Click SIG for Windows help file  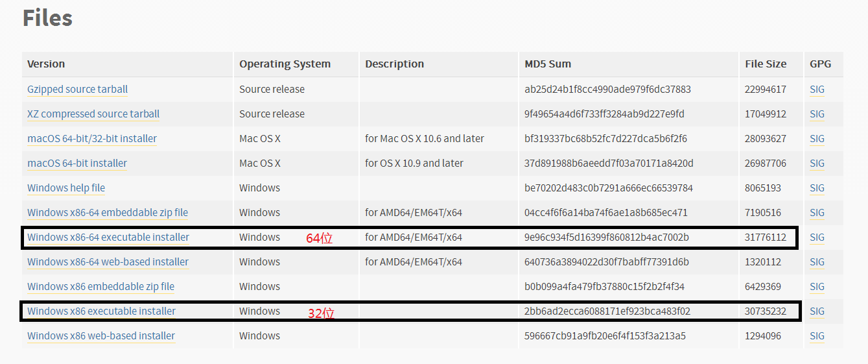click(x=817, y=188)
